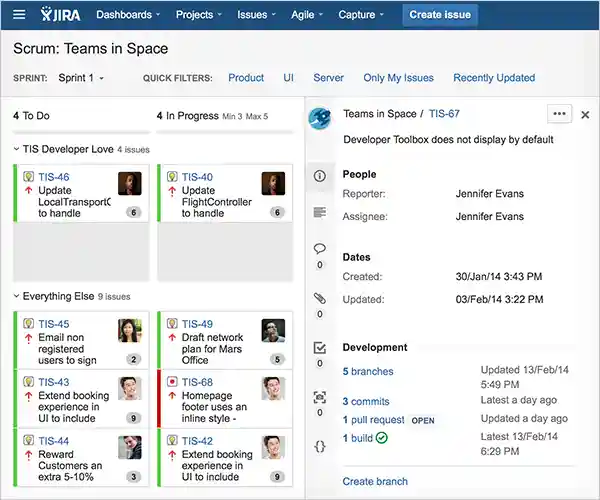
Task: Click the priority arrow on TIS-49
Action: 172,338
